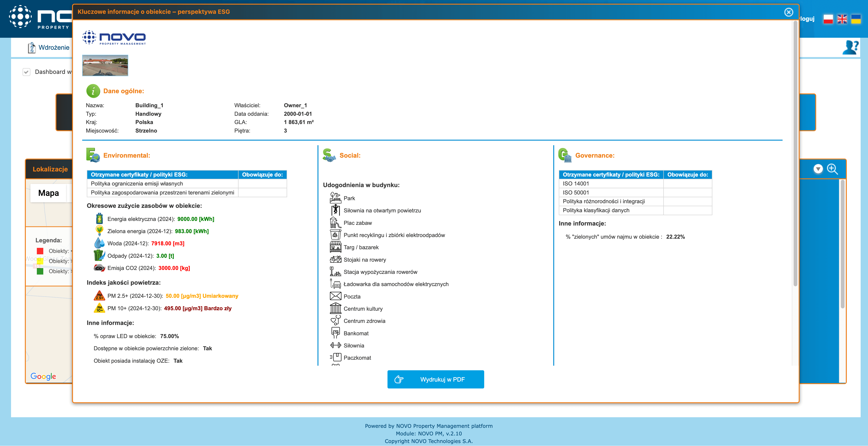Click the Environmental section E icon
868x446 pixels.
[x=93, y=155]
